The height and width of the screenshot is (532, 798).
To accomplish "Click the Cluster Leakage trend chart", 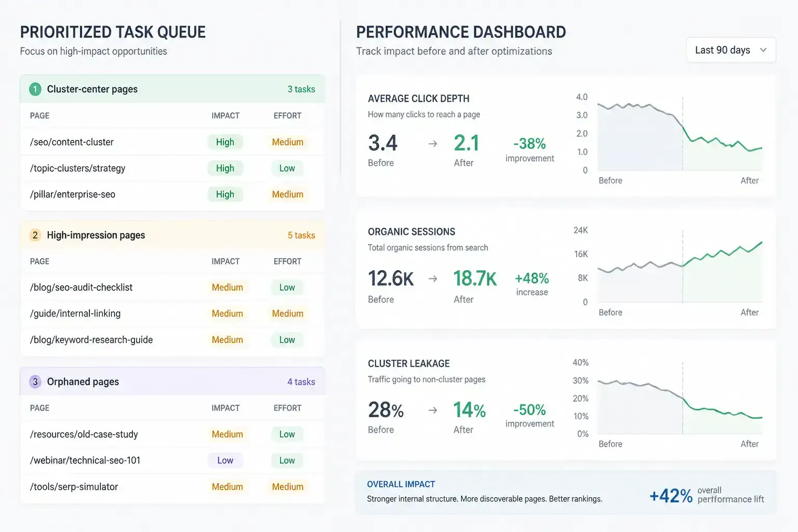I will (x=680, y=398).
